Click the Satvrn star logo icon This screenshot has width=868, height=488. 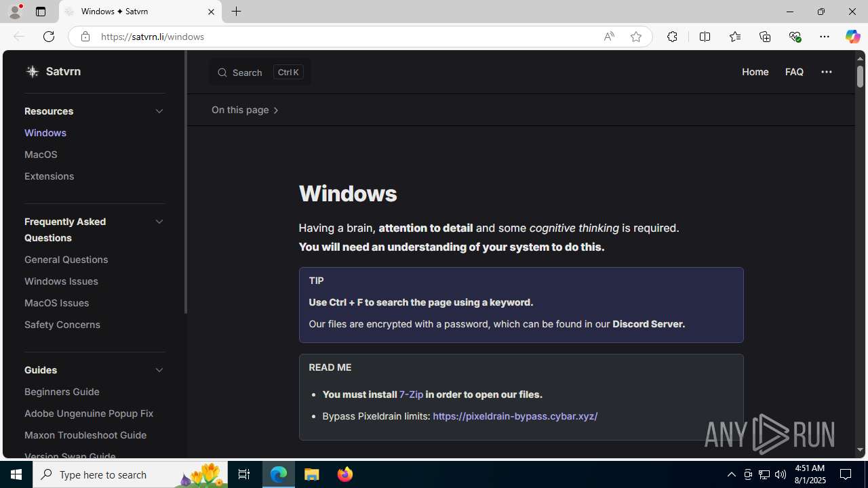32,71
